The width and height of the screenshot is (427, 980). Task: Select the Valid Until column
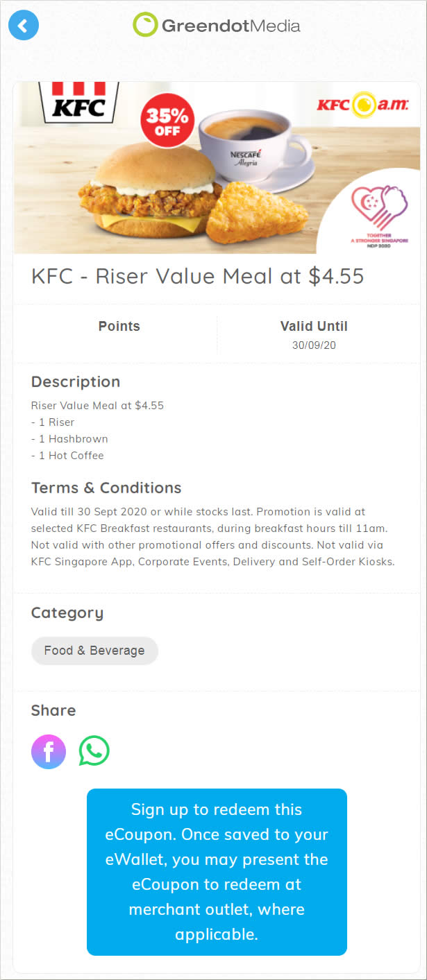pos(314,336)
